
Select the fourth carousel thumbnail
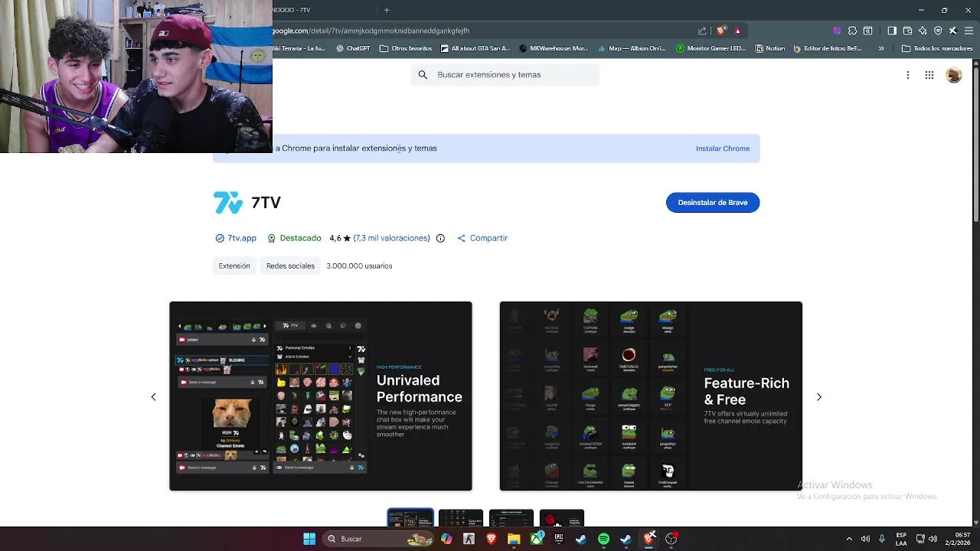[562, 518]
